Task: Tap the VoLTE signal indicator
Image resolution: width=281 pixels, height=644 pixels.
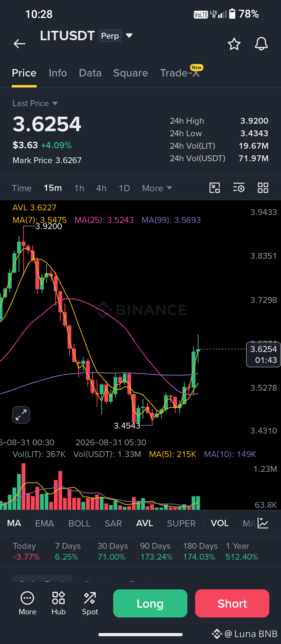Action: (201, 15)
